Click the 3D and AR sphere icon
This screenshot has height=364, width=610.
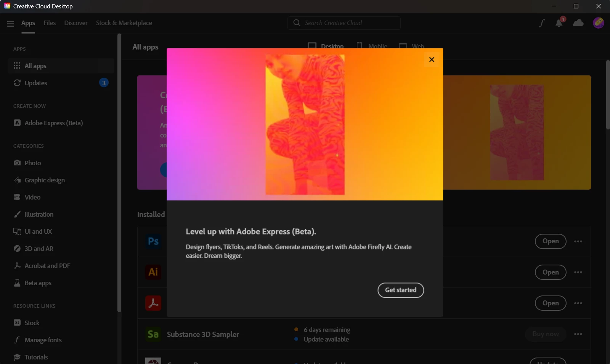pyautogui.click(x=17, y=249)
